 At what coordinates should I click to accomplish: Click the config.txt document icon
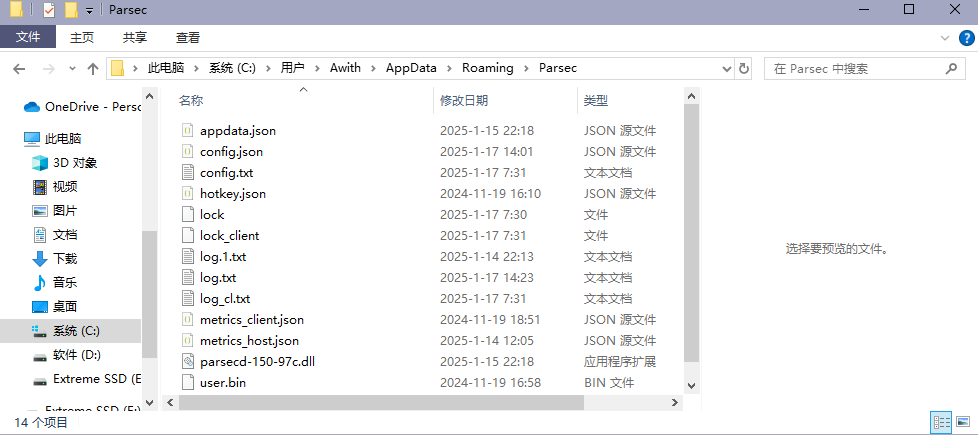click(188, 172)
